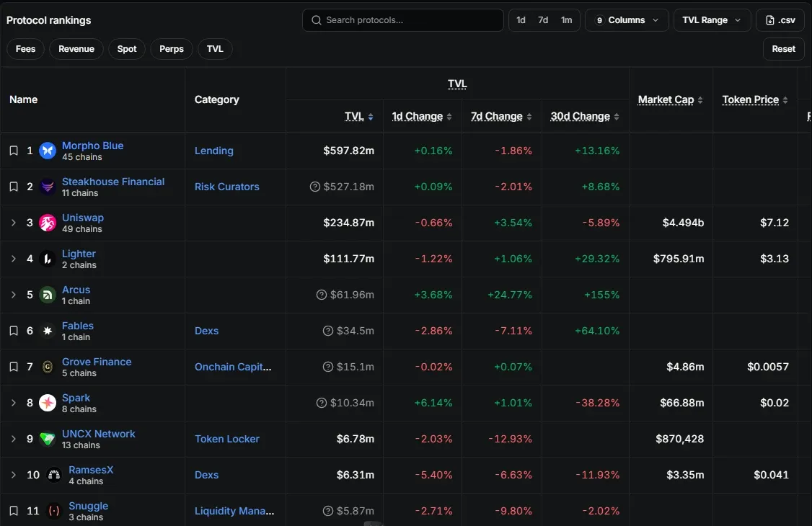Sort by 30d Change column
This screenshot has height=526, width=812.
tap(585, 117)
